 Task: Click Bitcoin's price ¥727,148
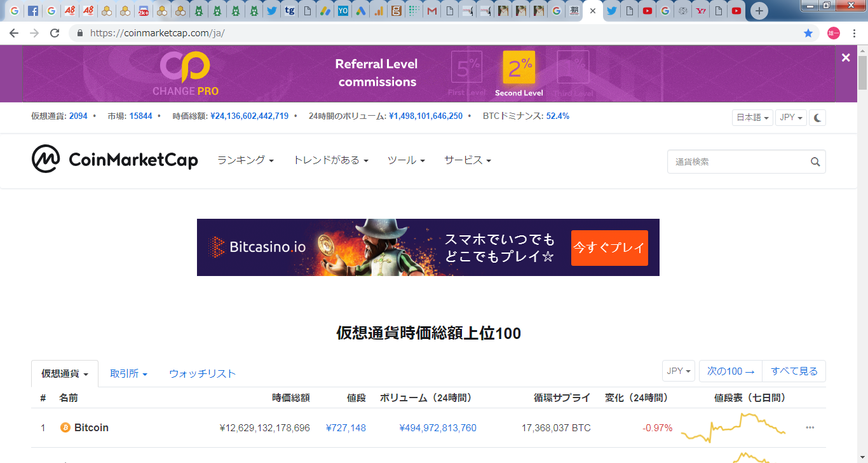(346, 428)
